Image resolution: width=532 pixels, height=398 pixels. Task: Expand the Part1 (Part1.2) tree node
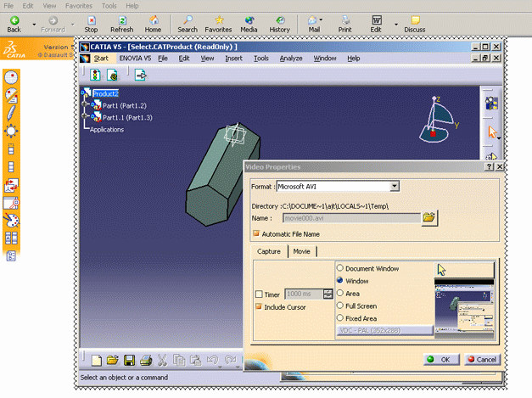coord(84,104)
